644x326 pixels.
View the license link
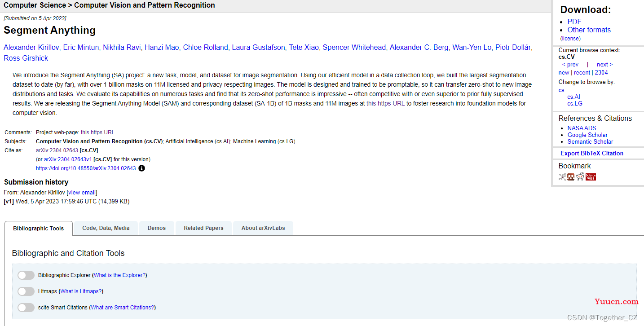pos(570,39)
